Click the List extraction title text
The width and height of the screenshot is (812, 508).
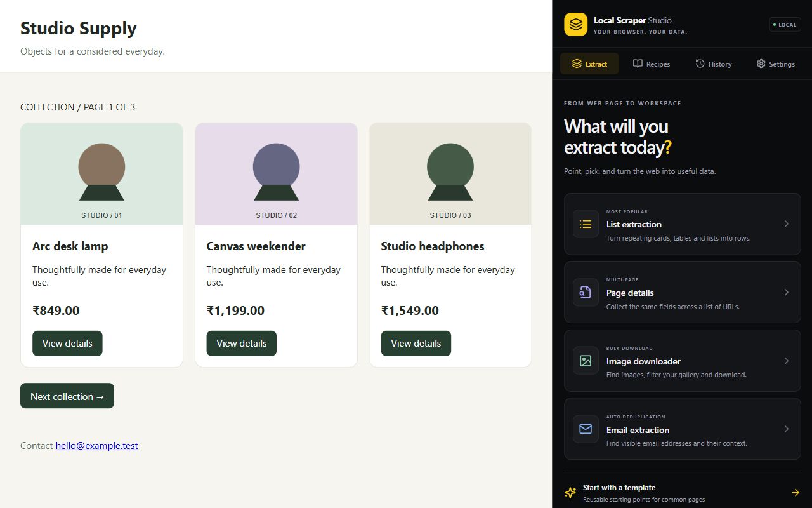(634, 224)
